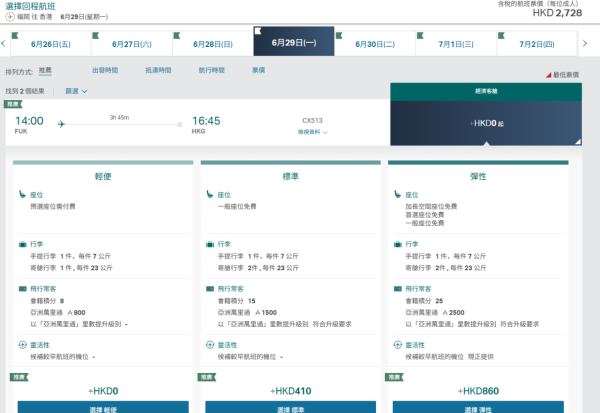Click the next dates arrow in date bar
This screenshot has height=413, width=600.
pos(587,44)
